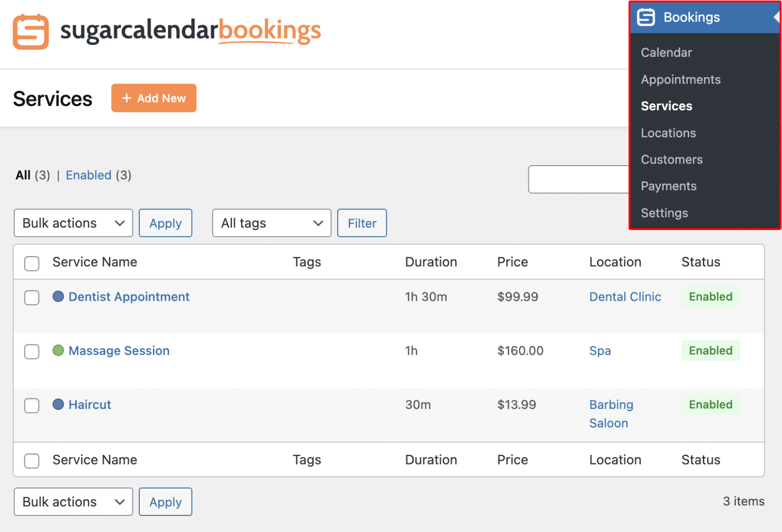782x532 pixels.
Task: Open Settings from the Bookings menu
Action: click(664, 213)
